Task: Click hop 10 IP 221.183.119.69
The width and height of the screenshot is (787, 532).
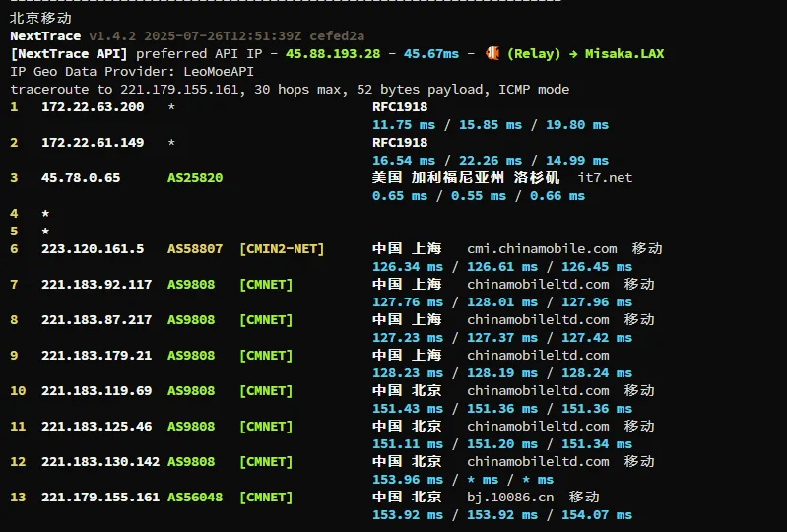Action: [x=97, y=391]
